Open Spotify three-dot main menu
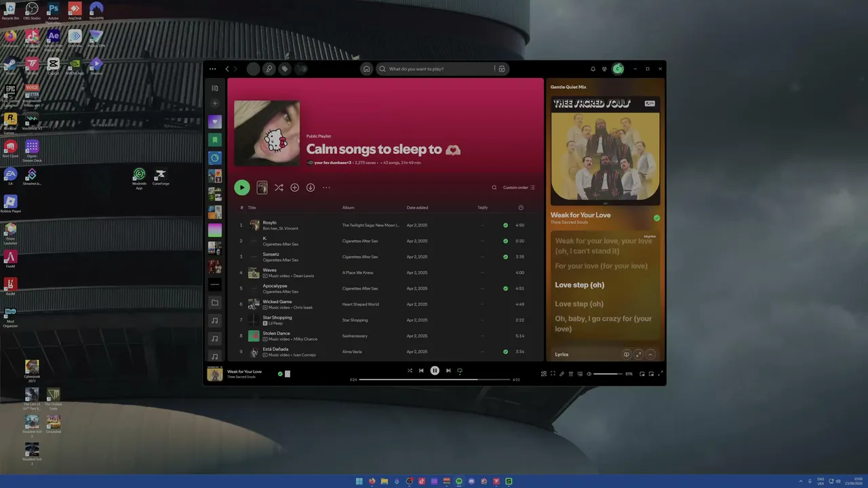Screen dimensions: 868x488 coord(212,68)
